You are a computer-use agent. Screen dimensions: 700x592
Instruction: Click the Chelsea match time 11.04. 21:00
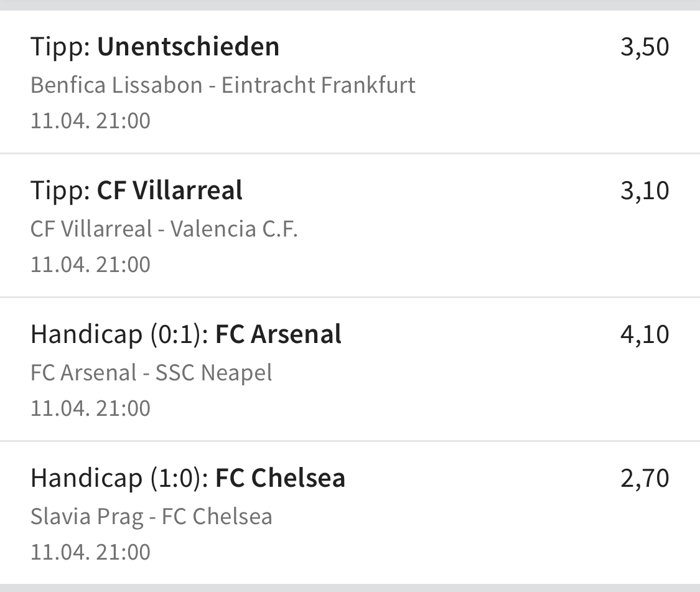pyautogui.click(x=90, y=552)
